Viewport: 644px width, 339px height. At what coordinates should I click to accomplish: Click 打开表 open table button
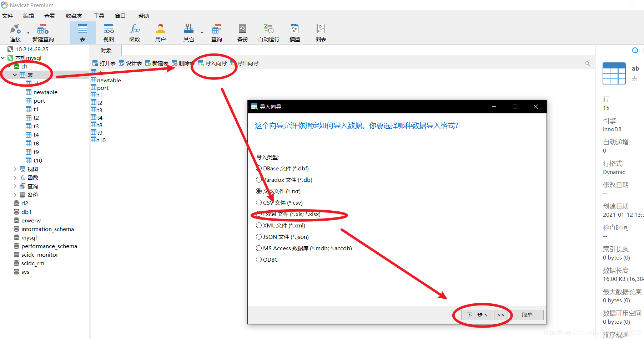104,63
